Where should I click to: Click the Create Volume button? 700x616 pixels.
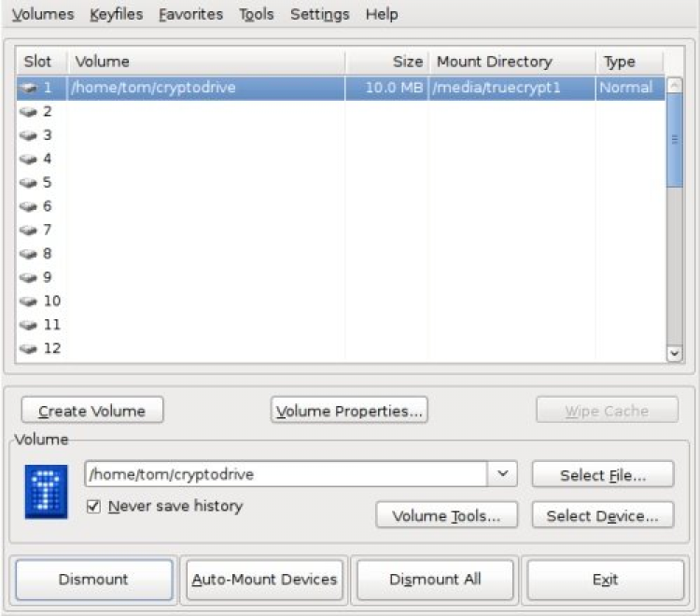[92, 410]
